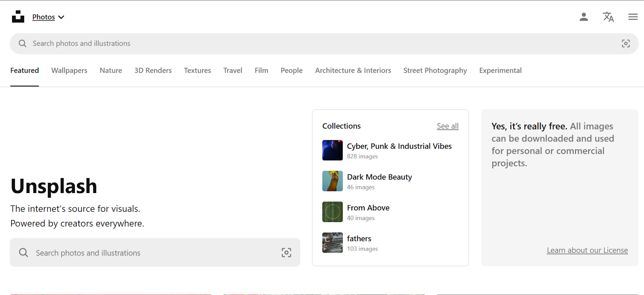Click visual search icon in top bar
644x295 pixels.
coord(625,44)
